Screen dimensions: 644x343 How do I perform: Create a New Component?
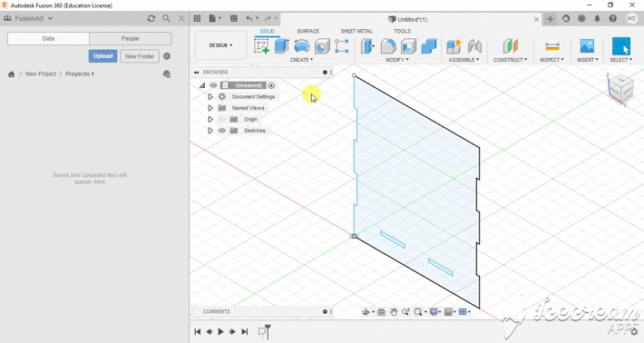coord(454,46)
